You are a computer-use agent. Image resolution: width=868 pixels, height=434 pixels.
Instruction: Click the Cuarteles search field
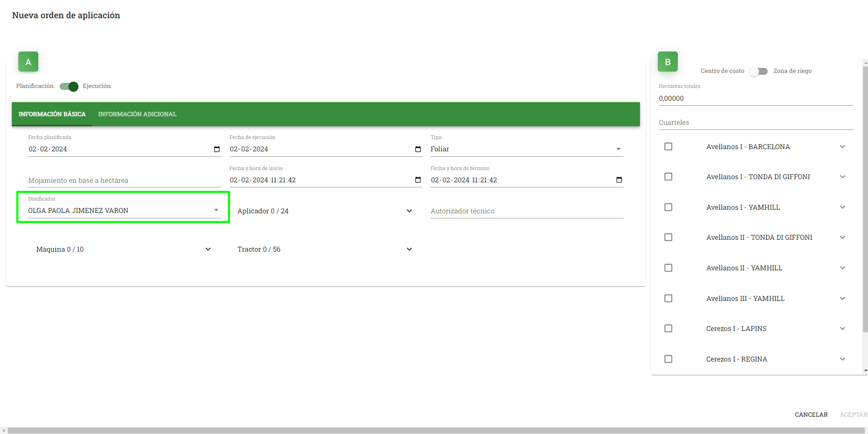point(756,123)
